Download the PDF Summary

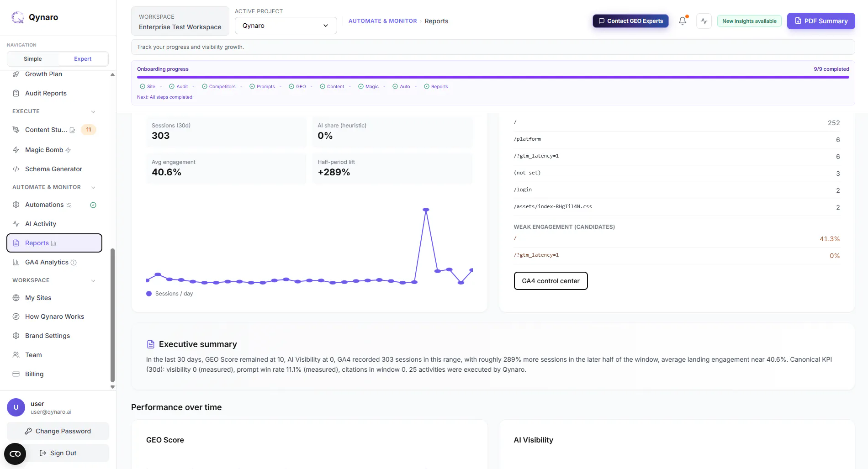tap(821, 21)
